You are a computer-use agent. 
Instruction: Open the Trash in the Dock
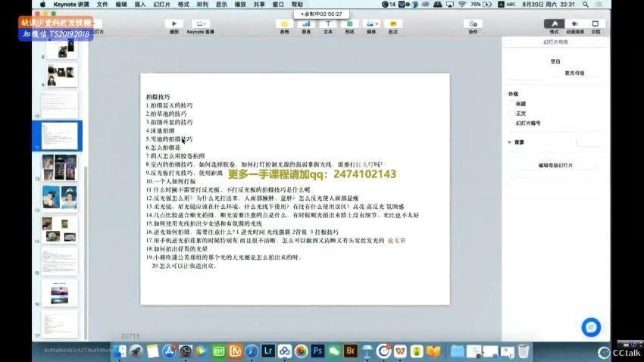524,351
